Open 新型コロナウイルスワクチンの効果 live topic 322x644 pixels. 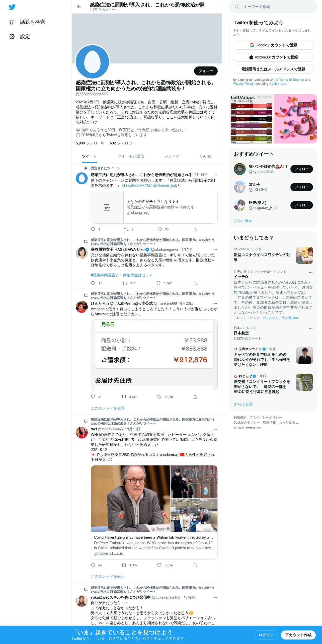pos(273,255)
